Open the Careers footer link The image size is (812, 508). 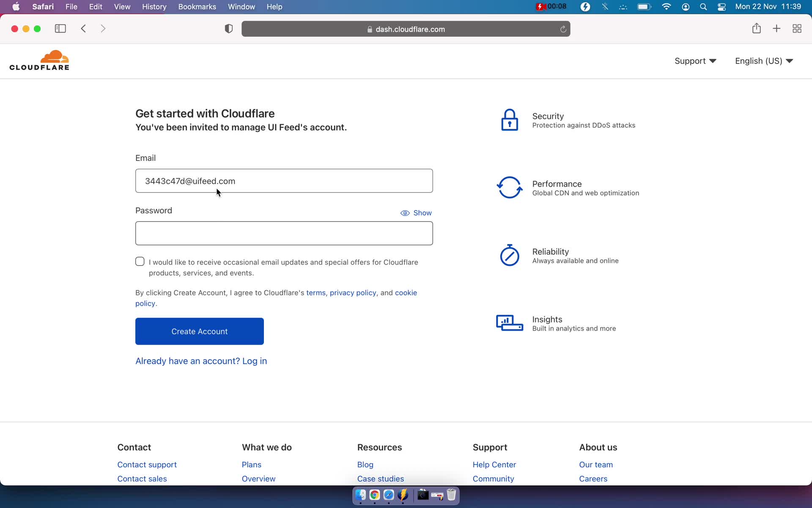pyautogui.click(x=593, y=479)
